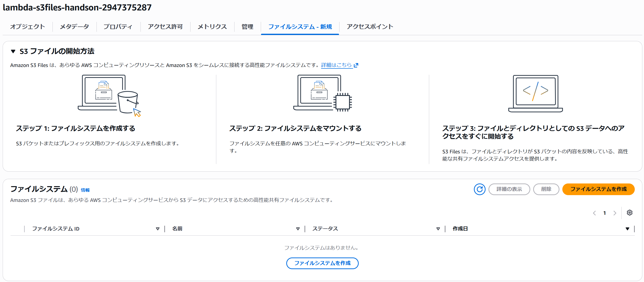Image resolution: width=644 pixels, height=282 pixels.
Task: Switch to the オブジェクト tab
Action: tap(27, 27)
